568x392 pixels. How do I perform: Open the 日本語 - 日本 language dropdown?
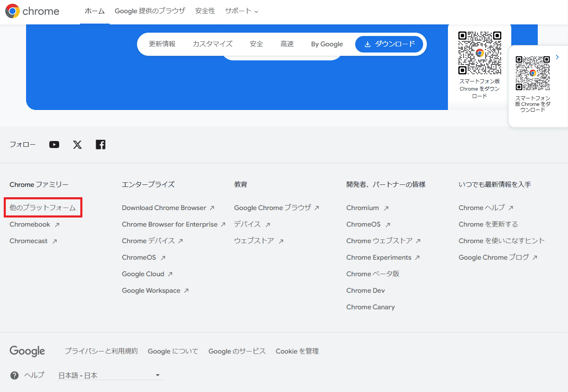[110, 375]
